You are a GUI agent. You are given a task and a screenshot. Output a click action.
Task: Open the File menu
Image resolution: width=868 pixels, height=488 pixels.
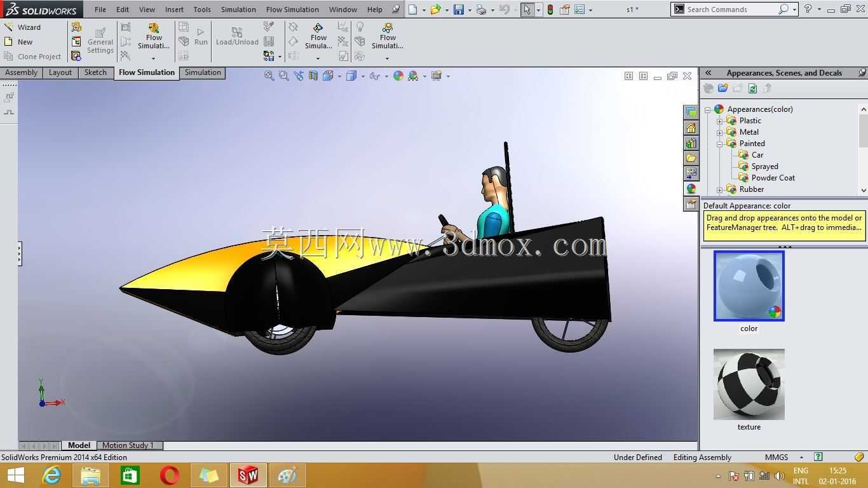[x=100, y=10]
